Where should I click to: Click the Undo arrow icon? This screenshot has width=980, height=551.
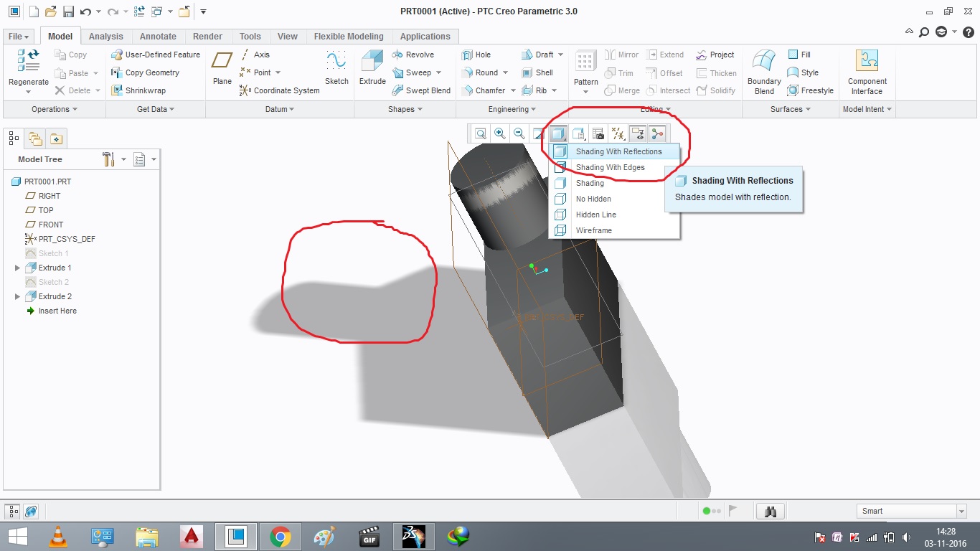coord(85,11)
